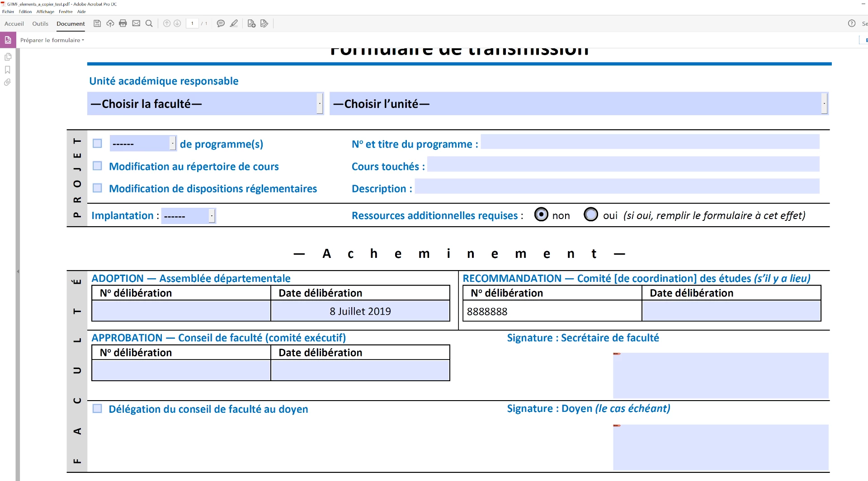Expand 'Préparer le formulaire' menu
Image resolution: width=868 pixels, height=481 pixels.
click(52, 40)
